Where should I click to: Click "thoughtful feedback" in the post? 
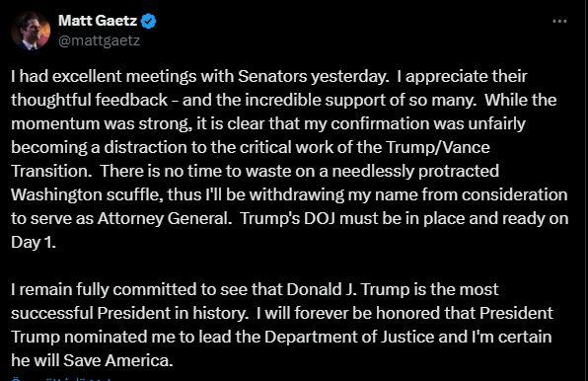pos(89,100)
